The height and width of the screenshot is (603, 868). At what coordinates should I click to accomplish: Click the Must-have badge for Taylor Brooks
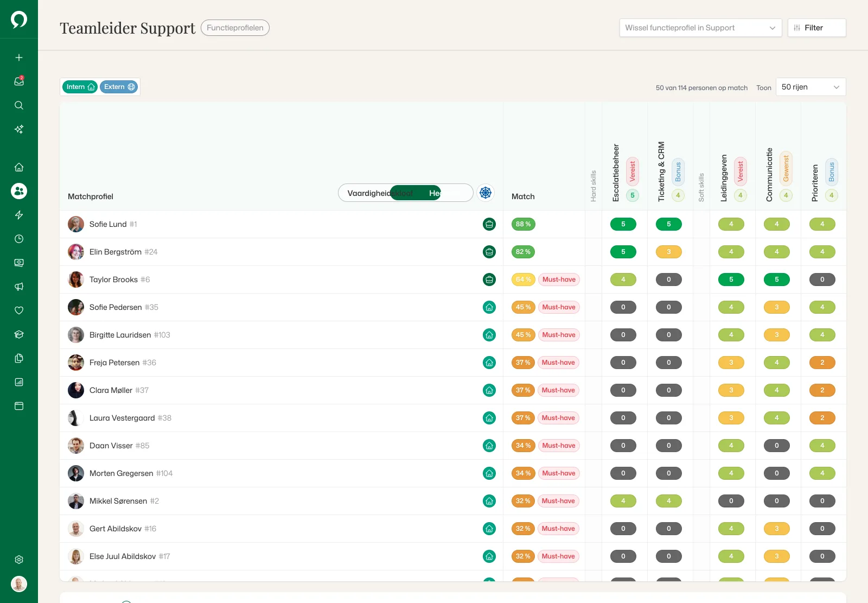(559, 280)
